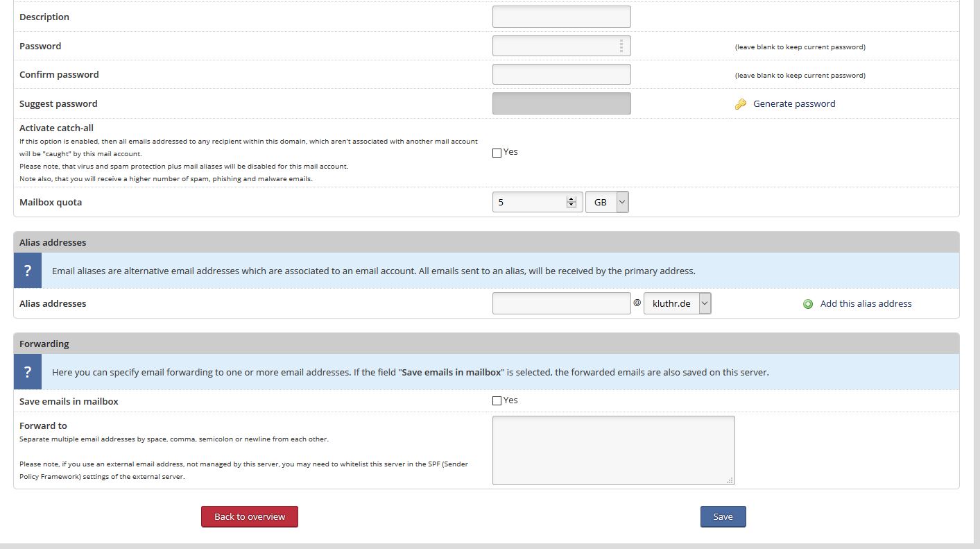Open the GB quota unit dropdown
Image resolution: width=980 pixels, height=549 pixels.
point(607,202)
